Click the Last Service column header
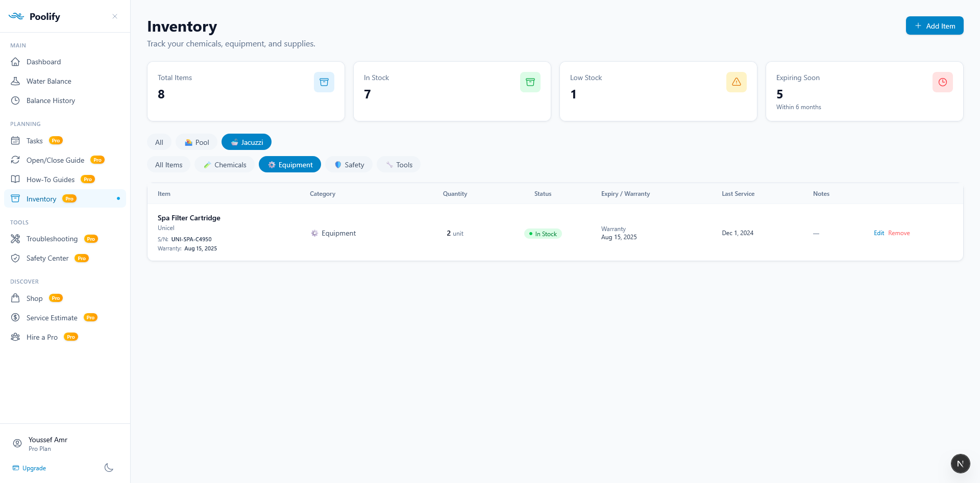 click(x=738, y=194)
